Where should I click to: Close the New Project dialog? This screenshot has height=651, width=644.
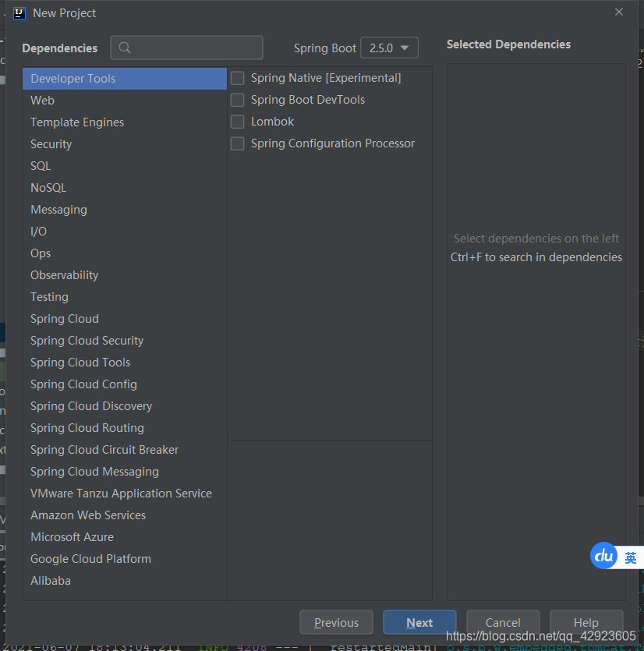pos(619,12)
